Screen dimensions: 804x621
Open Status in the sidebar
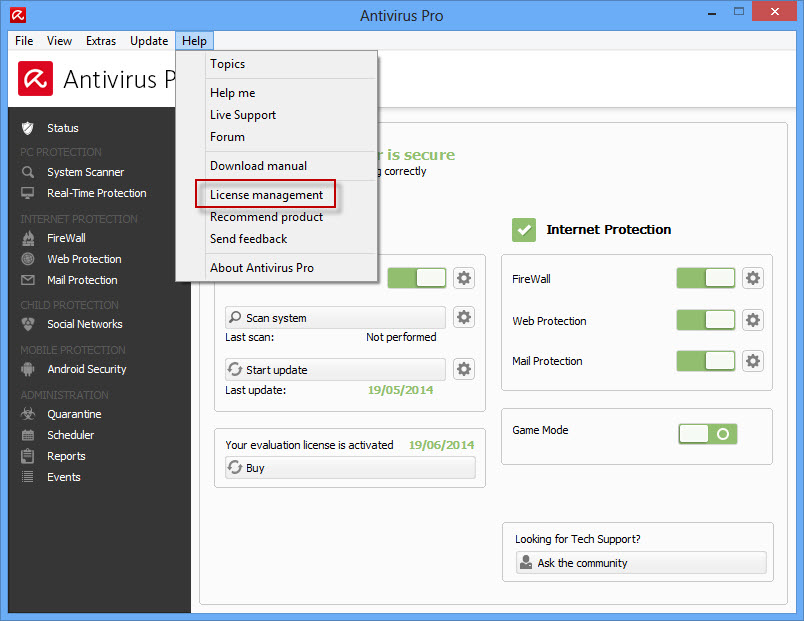(x=63, y=128)
